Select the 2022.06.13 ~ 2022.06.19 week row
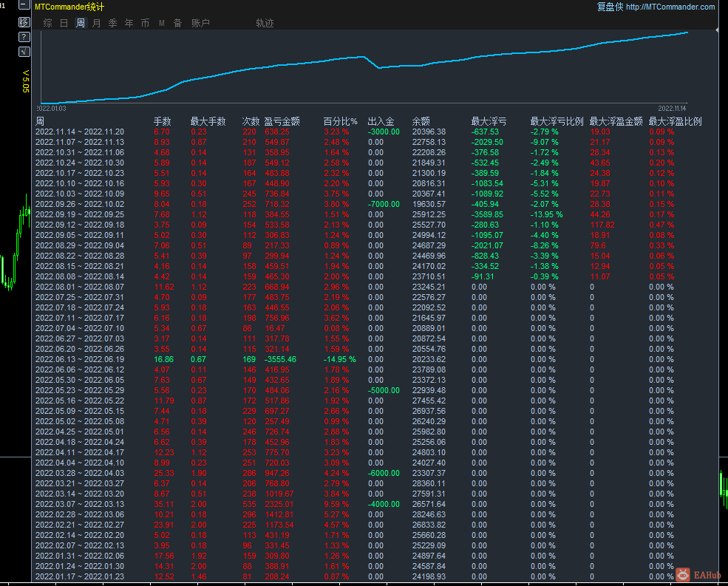The height and width of the screenshot is (586, 728). (x=80, y=360)
